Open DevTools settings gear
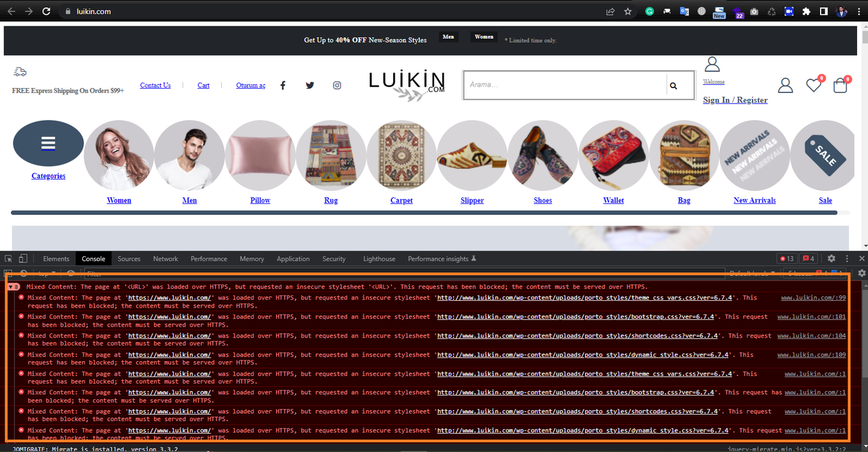868x452 pixels. click(x=831, y=259)
